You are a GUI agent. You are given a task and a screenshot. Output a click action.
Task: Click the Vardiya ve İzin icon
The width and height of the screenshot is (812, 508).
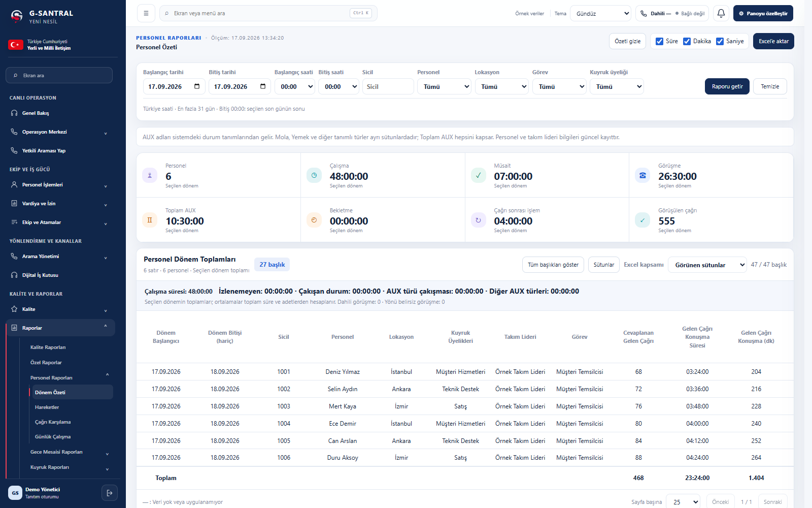14,203
